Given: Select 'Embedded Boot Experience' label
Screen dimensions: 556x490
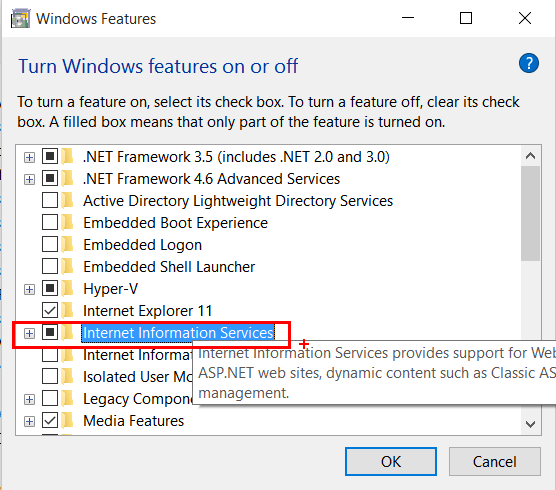Looking at the screenshot, I should [176, 223].
